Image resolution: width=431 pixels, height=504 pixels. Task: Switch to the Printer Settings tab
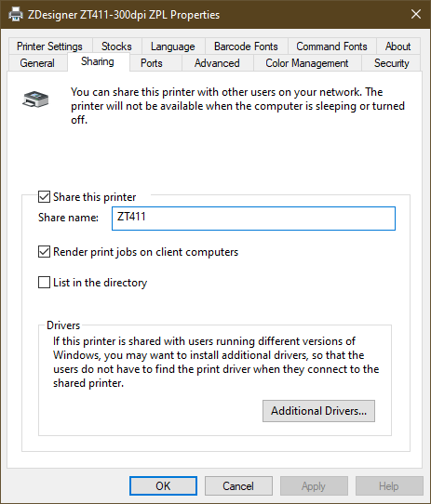pyautogui.click(x=49, y=46)
